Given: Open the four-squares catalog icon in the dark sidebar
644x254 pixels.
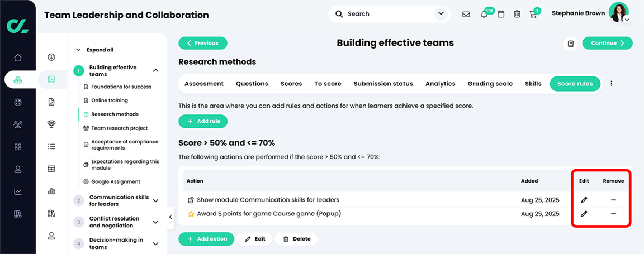Looking at the screenshot, I should (18, 146).
